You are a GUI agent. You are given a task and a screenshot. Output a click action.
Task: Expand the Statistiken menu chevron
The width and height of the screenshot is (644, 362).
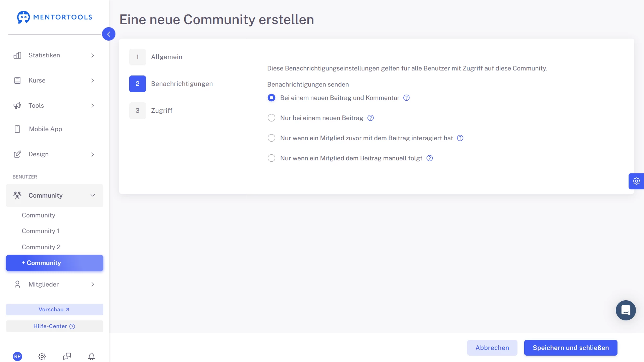click(93, 55)
